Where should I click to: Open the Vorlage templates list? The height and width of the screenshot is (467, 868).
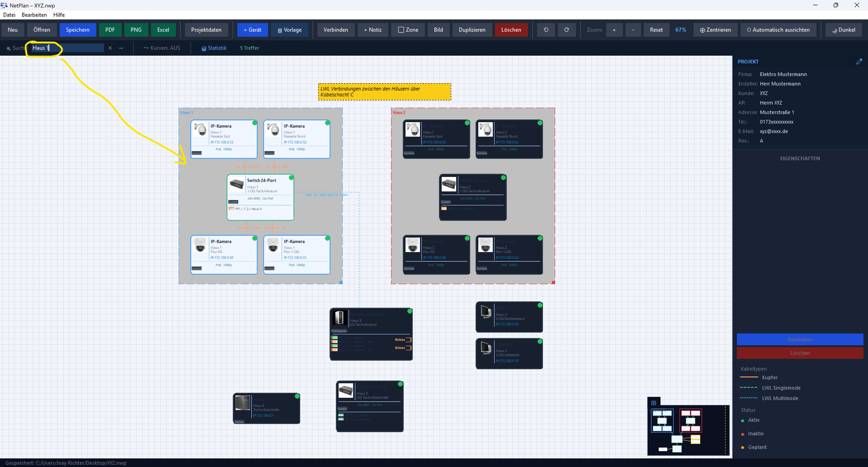pyautogui.click(x=289, y=30)
